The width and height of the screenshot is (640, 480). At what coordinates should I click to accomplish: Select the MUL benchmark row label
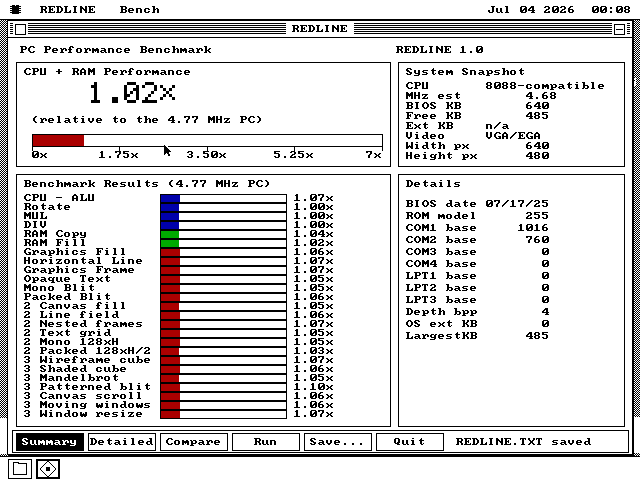tap(35, 216)
